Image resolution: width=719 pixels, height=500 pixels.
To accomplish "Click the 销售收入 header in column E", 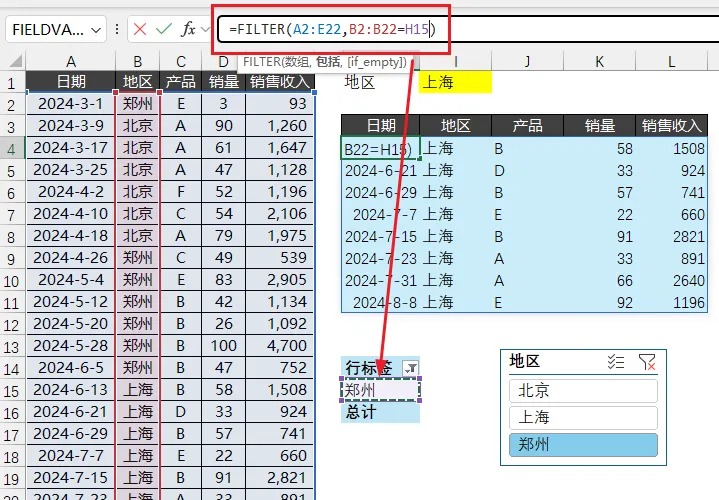I will coord(280,82).
